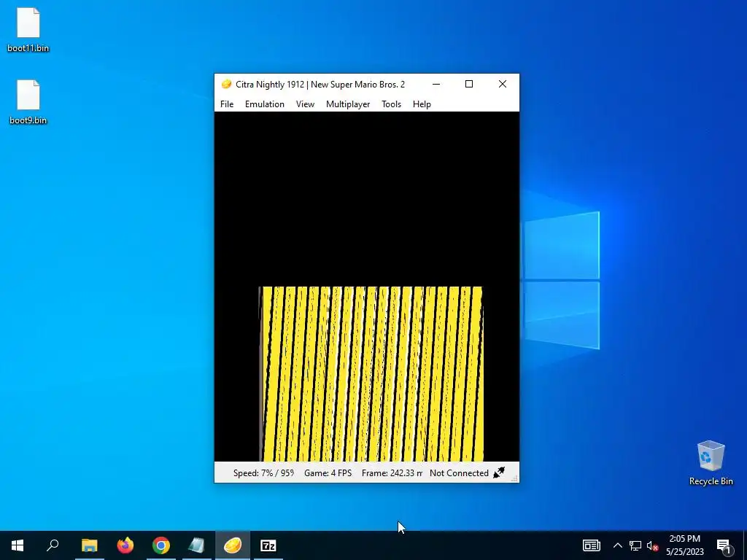Open the clock showing 2:05 PM
747x560 pixels.
coord(684,545)
